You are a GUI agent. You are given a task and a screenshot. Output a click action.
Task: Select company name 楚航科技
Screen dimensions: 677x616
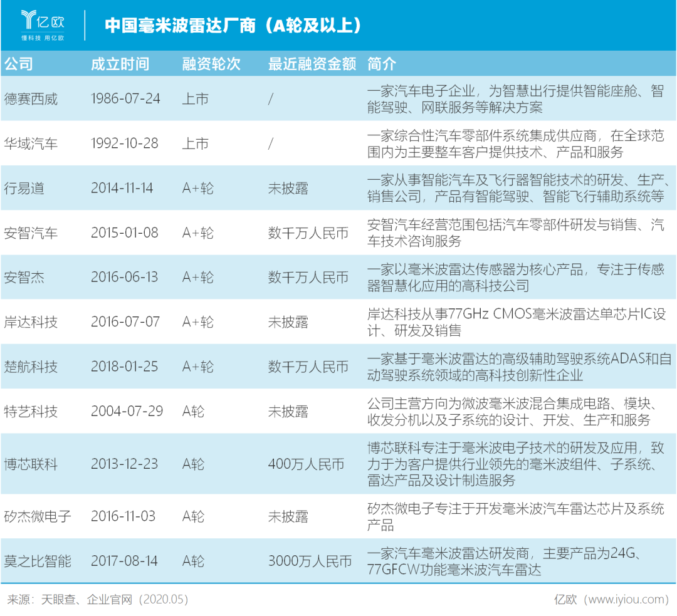(x=31, y=367)
